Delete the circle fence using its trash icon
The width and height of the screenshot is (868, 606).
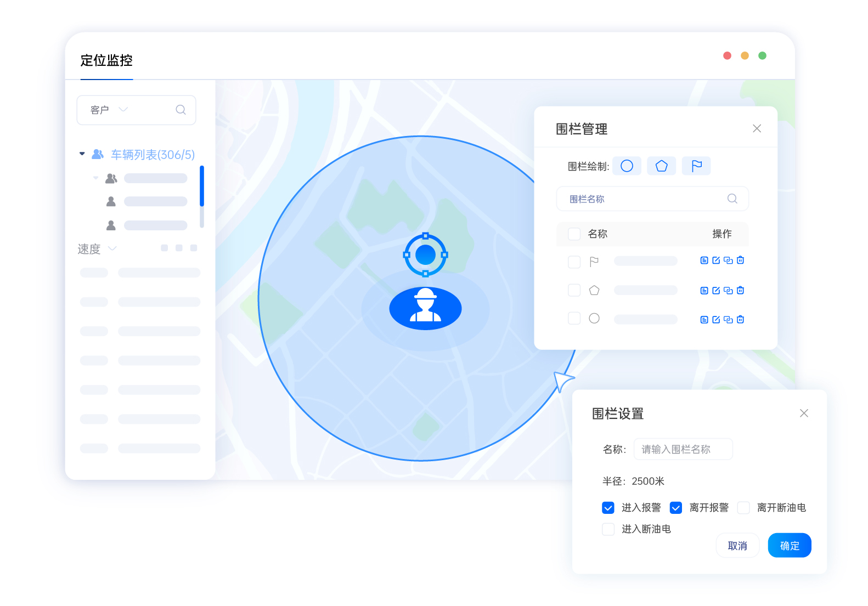click(740, 320)
